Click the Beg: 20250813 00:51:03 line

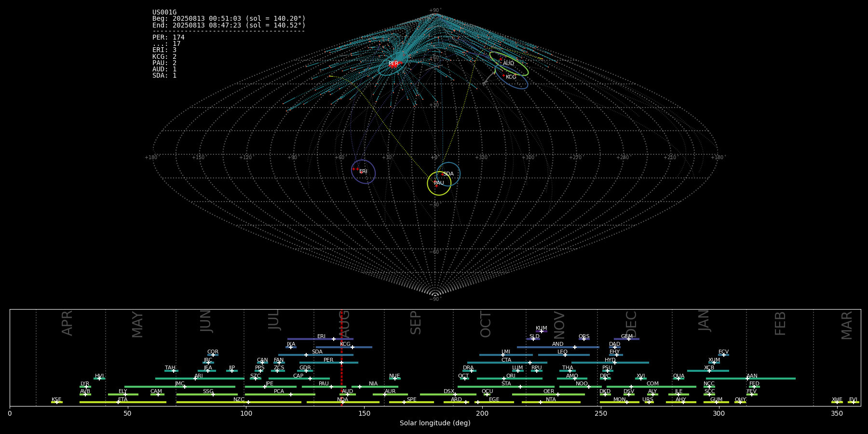coord(229,19)
